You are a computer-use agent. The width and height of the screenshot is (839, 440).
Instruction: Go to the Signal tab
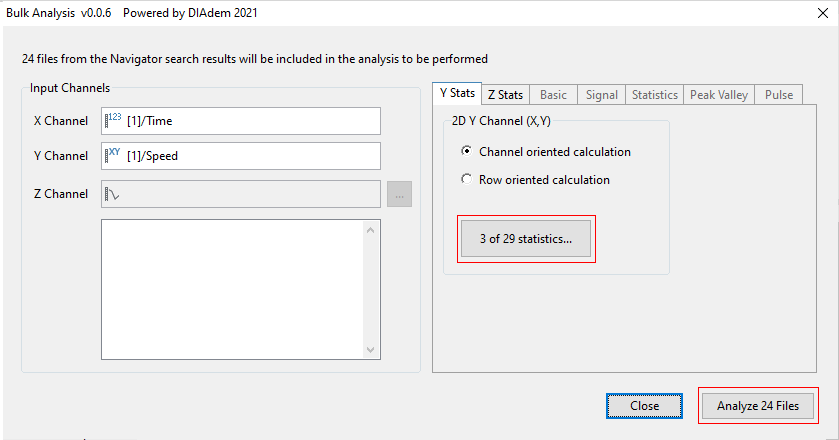(601, 95)
